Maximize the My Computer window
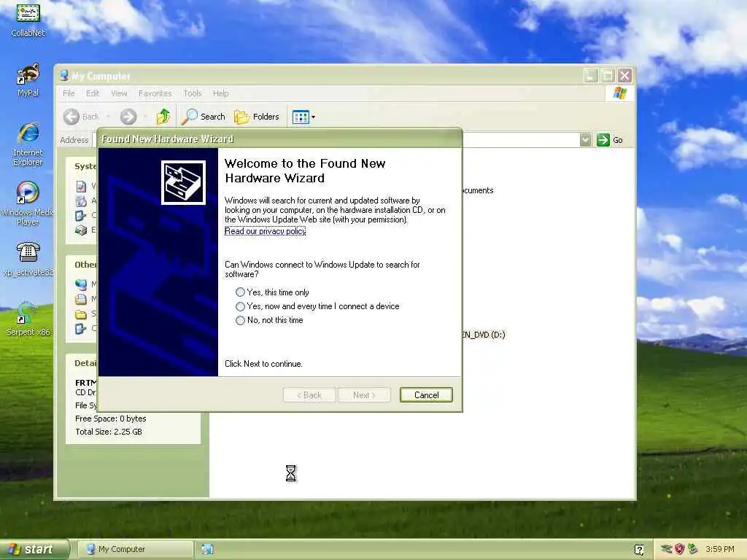 click(x=608, y=75)
